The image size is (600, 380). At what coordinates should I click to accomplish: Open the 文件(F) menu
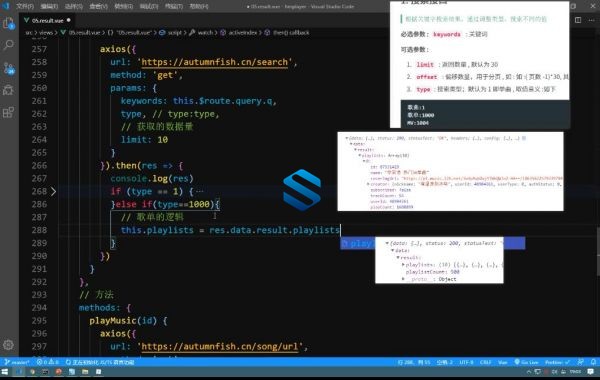pyautogui.click(x=25, y=6)
